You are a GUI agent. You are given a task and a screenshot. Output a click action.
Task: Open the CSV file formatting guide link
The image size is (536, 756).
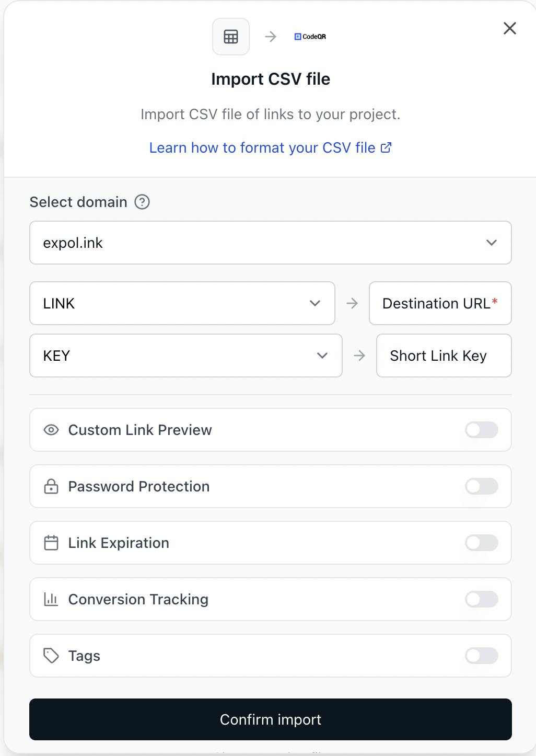(x=270, y=148)
